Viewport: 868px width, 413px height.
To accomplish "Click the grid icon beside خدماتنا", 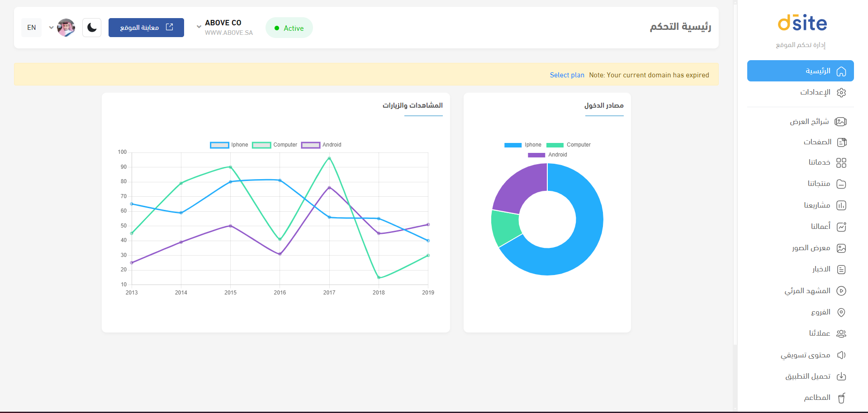I will (x=841, y=163).
